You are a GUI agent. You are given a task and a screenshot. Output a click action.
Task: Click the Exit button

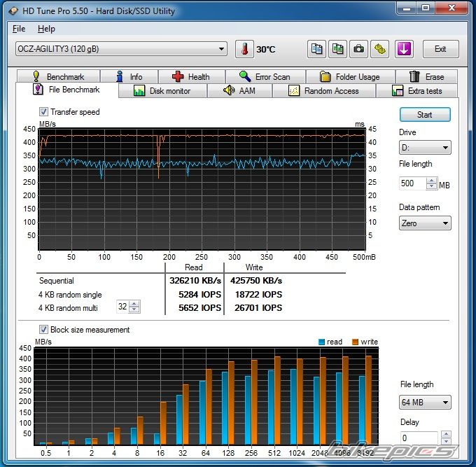440,49
